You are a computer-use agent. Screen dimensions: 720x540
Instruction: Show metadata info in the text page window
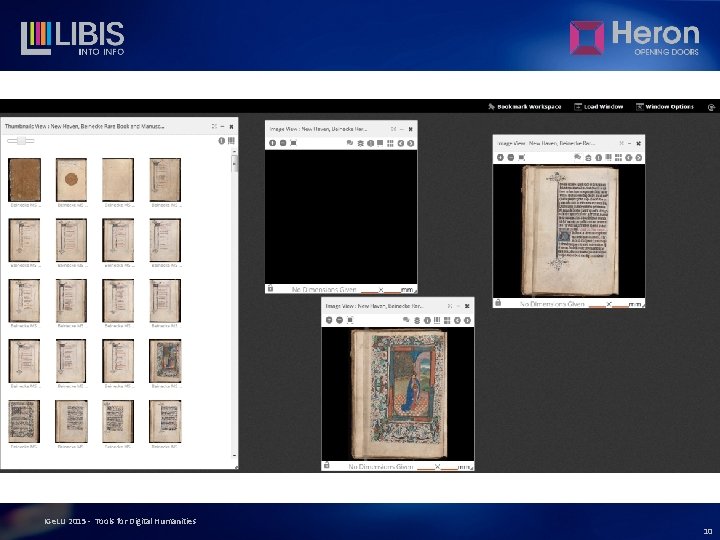[598, 158]
